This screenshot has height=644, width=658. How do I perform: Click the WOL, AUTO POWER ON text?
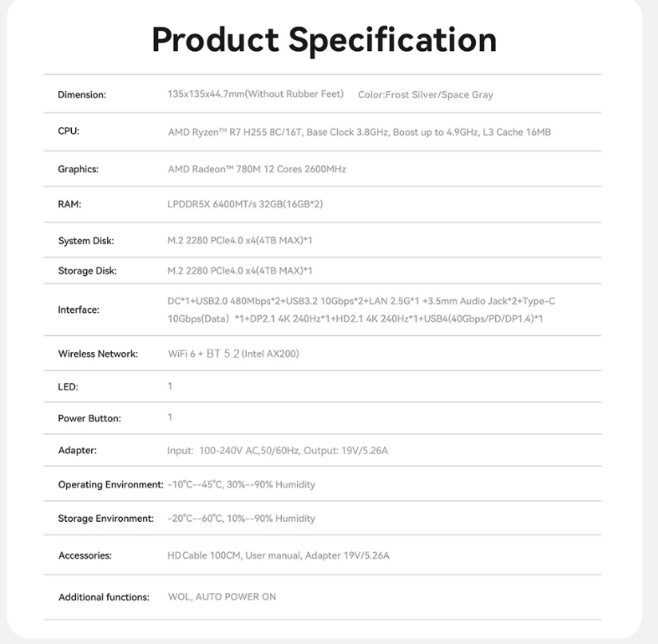tap(222, 597)
